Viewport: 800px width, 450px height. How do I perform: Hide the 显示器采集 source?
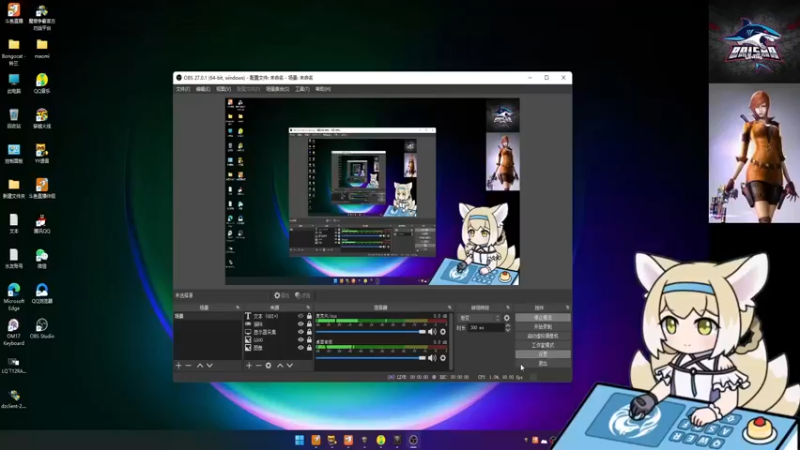coord(301,332)
